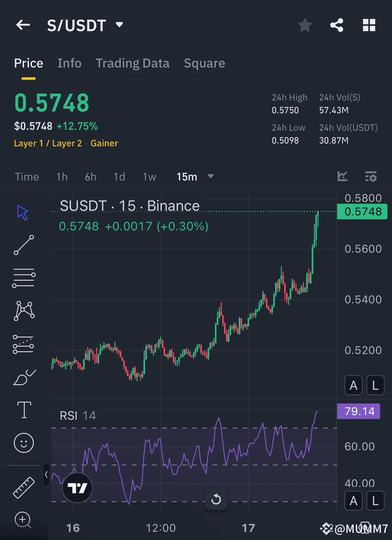Select the brush drawing tool
This screenshot has height=540, width=392.
24,377
